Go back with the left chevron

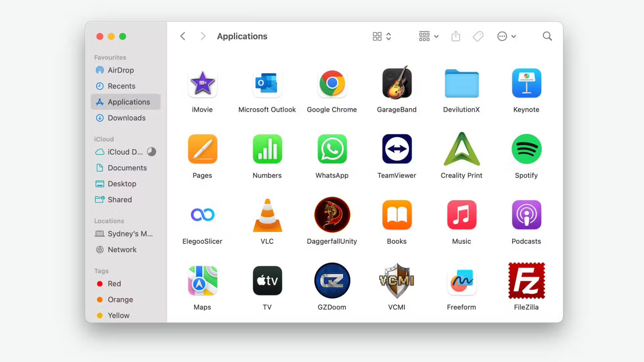click(183, 36)
